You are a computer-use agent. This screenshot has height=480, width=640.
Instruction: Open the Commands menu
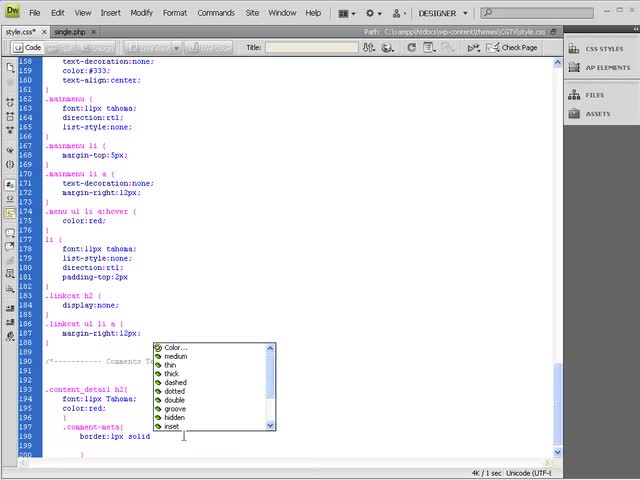point(216,13)
